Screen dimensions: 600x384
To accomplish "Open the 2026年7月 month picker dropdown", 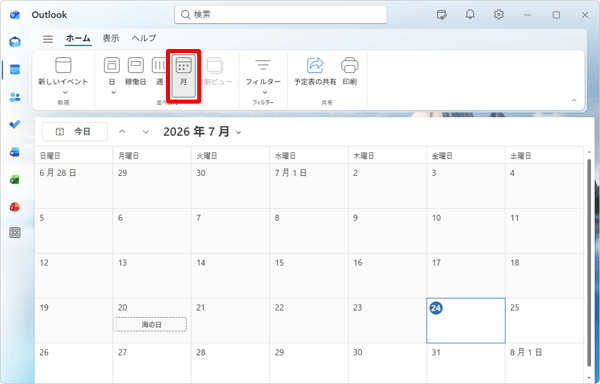I will click(202, 132).
